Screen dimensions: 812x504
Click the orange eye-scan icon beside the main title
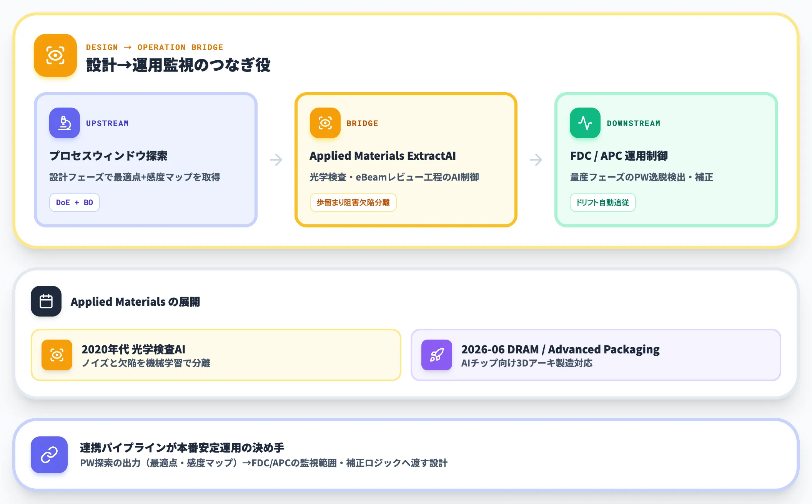click(x=55, y=55)
